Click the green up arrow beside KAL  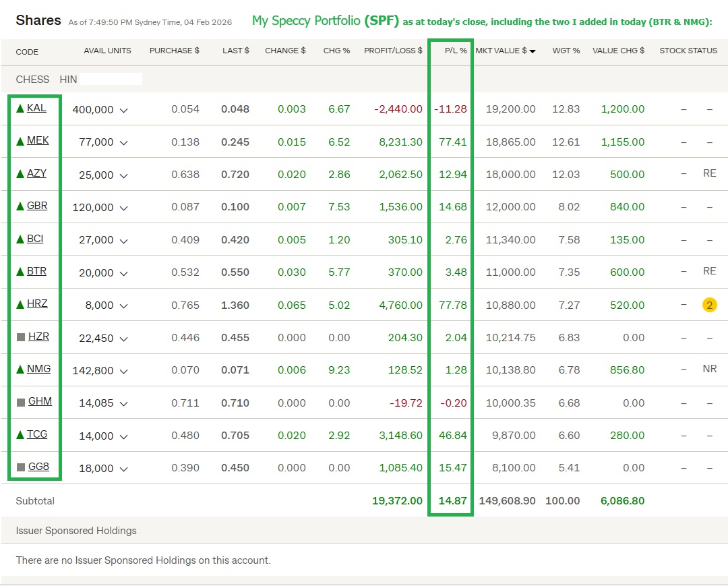click(x=20, y=109)
